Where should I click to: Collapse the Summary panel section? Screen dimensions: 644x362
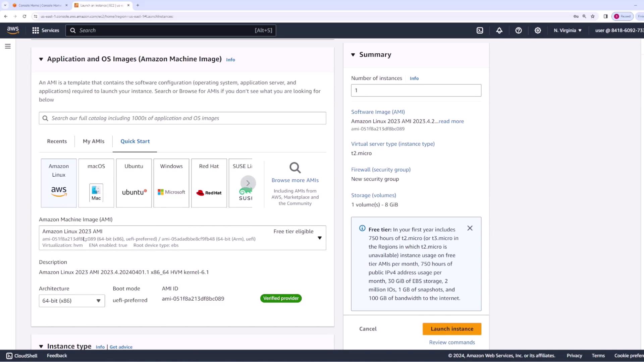[353, 55]
